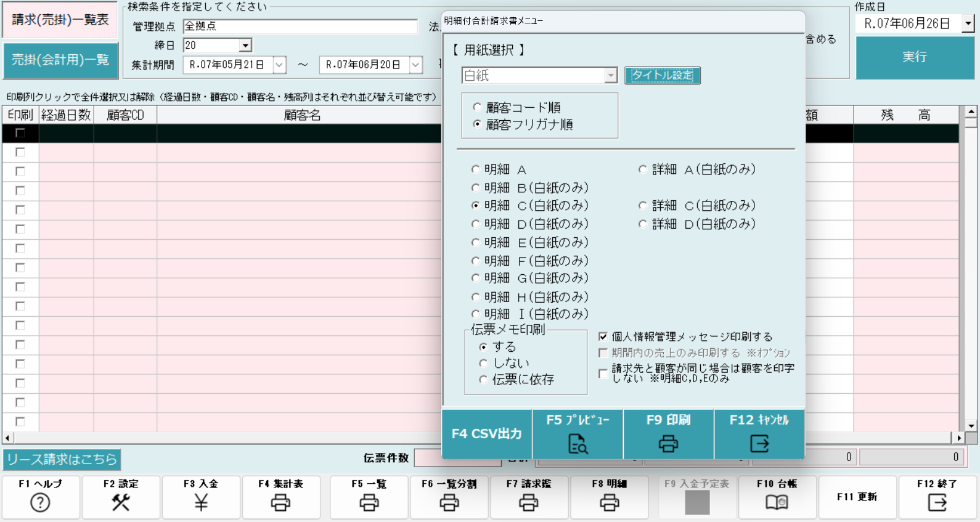This screenshot has height=522, width=980.
Task: Switch to 売掛(会計用)一覧 tab
Action: click(60, 60)
